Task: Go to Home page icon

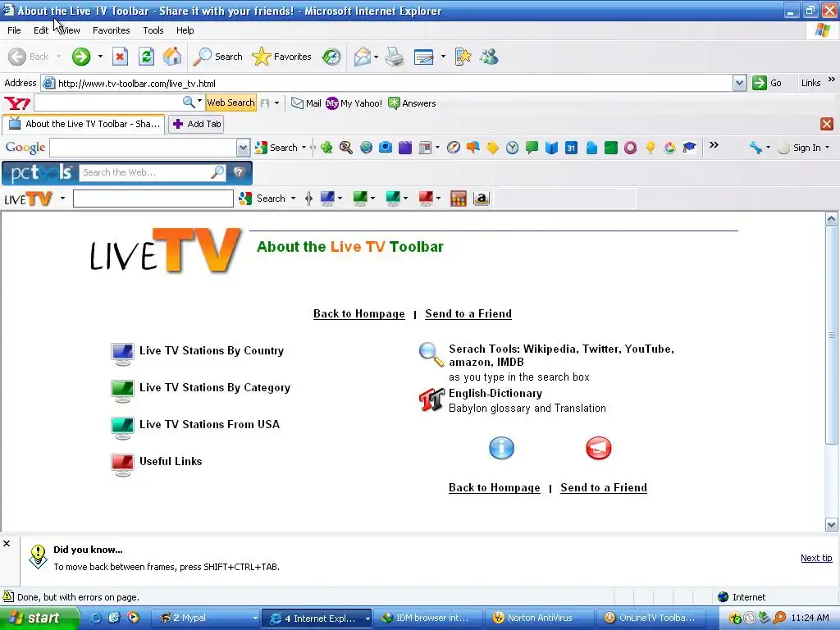Action: click(x=172, y=57)
